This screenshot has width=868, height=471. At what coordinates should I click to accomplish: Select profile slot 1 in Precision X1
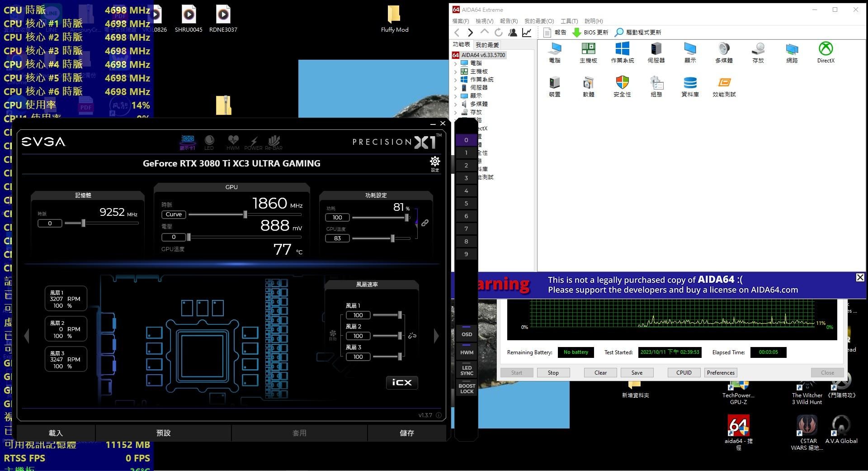click(x=466, y=153)
